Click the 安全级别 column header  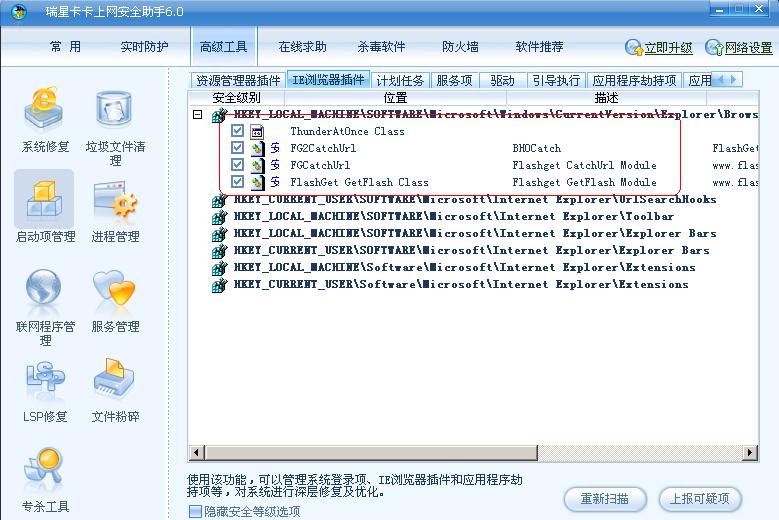[x=236, y=97]
